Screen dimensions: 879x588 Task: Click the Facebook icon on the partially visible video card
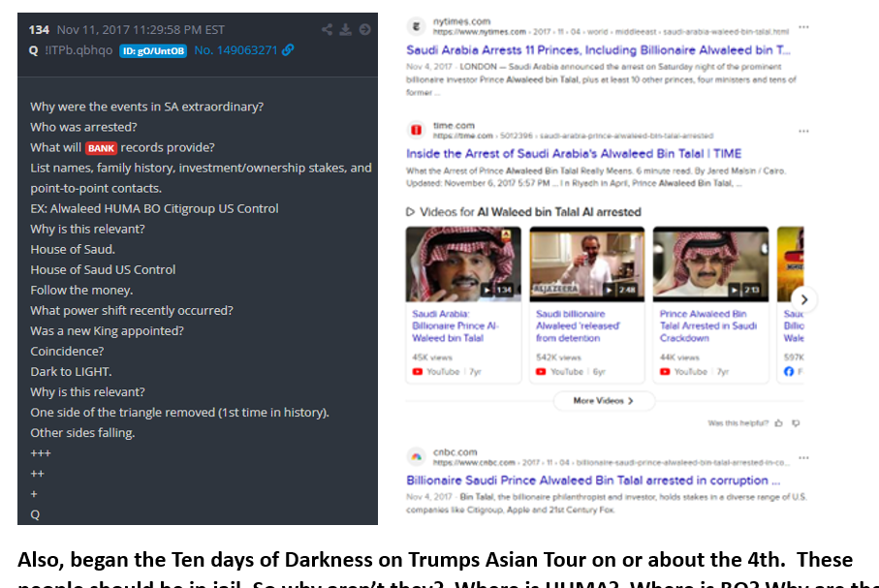coord(789,372)
